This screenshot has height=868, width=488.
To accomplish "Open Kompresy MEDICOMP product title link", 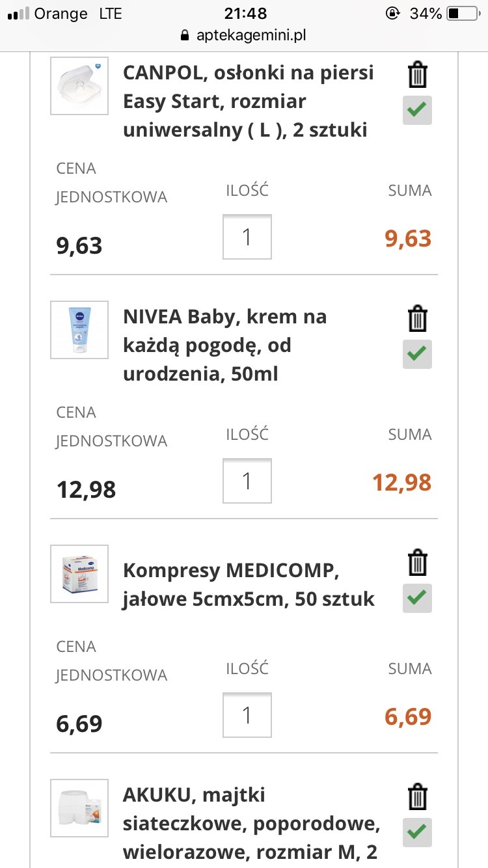I will (248, 584).
